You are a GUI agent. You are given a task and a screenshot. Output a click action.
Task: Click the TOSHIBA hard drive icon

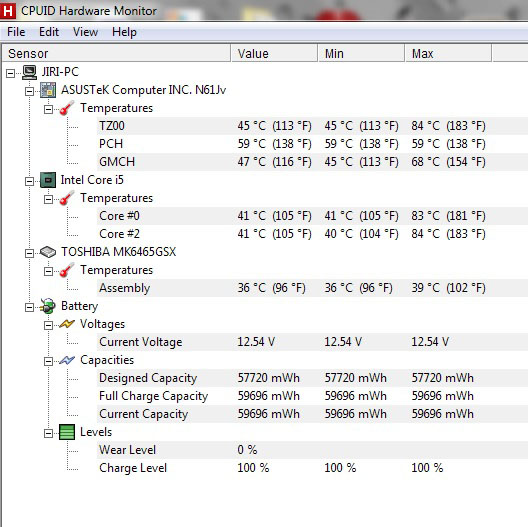point(48,252)
